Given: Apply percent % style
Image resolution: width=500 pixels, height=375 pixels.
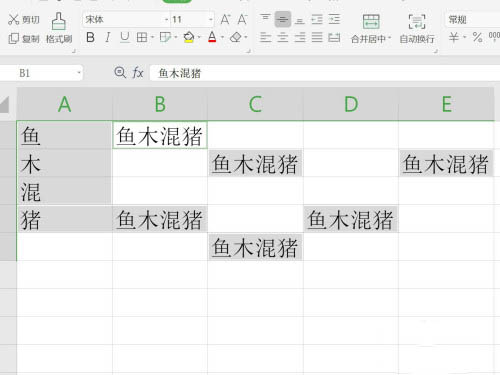Looking at the screenshot, I should (x=477, y=37).
